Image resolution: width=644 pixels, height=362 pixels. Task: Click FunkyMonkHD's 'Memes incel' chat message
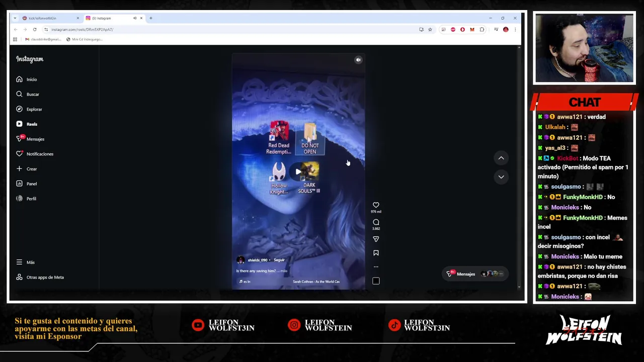tap(583, 222)
